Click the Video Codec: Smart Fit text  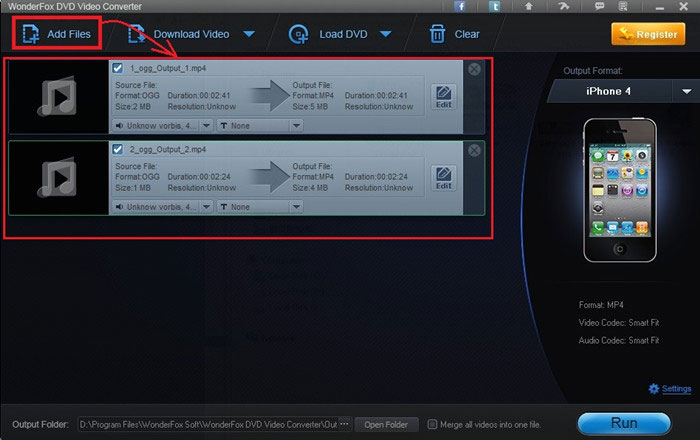pos(619,323)
